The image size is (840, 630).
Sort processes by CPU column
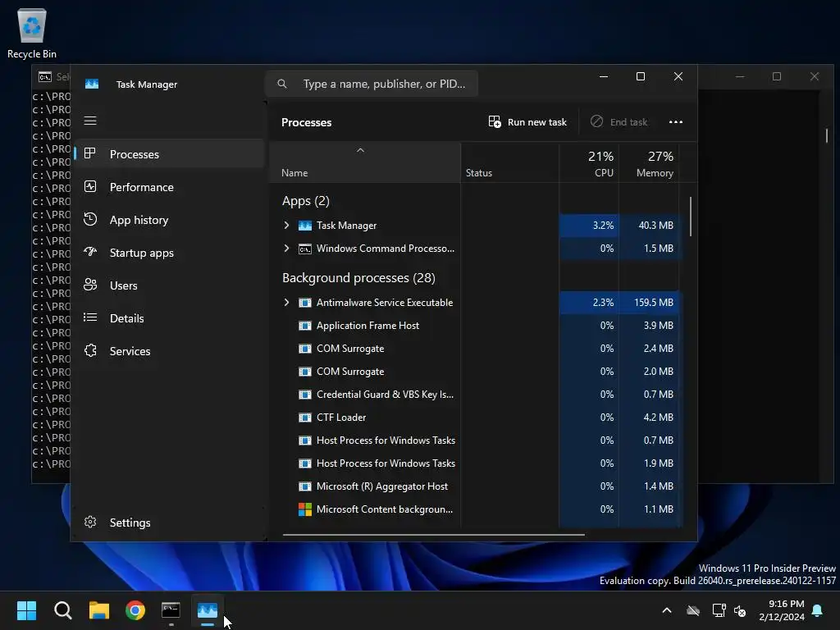(x=589, y=163)
